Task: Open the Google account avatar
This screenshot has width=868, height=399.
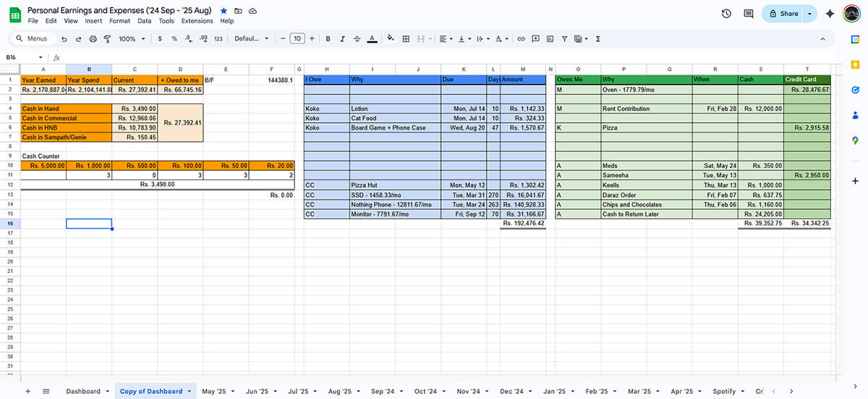Action: tap(851, 14)
